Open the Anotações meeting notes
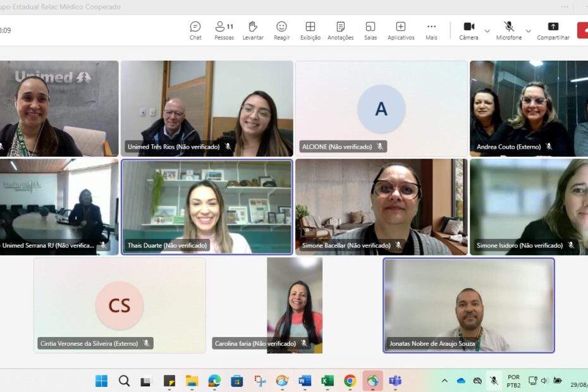 click(x=340, y=30)
